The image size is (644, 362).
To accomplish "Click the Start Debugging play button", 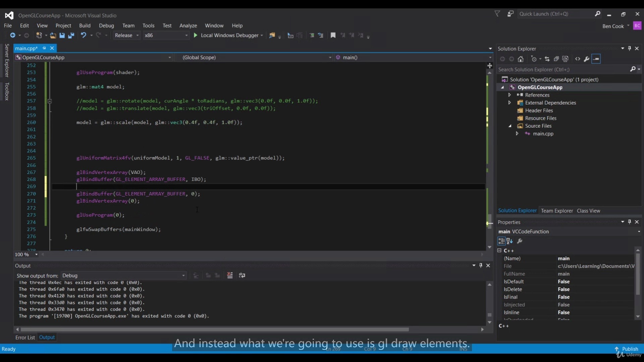I will point(196,35).
